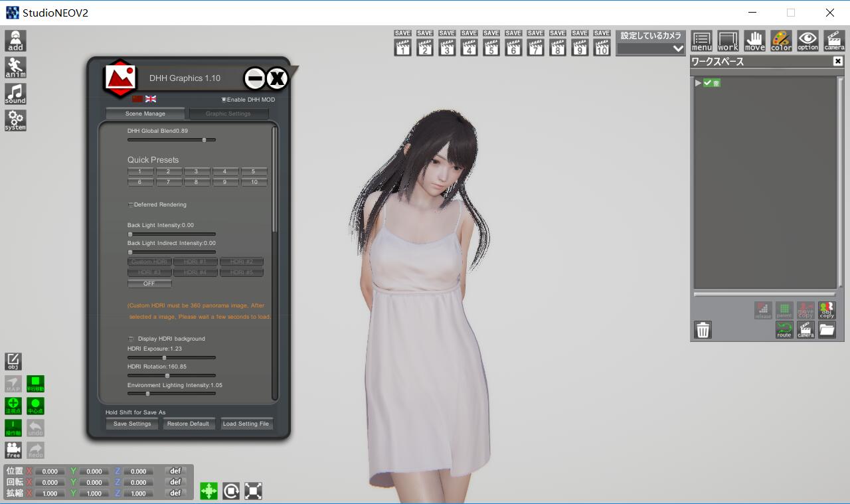Toggle Enable DHH MOD checkbox

(x=224, y=100)
